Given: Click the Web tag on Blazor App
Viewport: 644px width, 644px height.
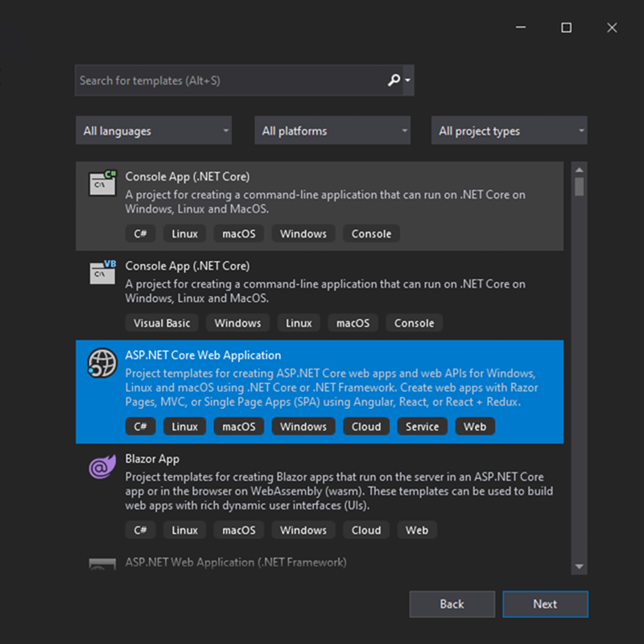Looking at the screenshot, I should pyautogui.click(x=417, y=530).
